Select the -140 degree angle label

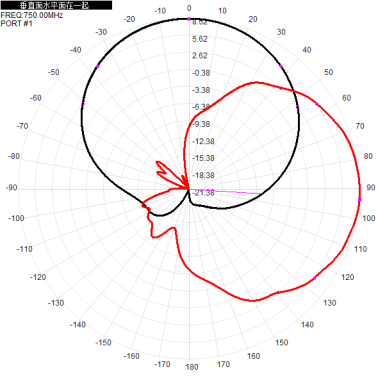coord(78,325)
